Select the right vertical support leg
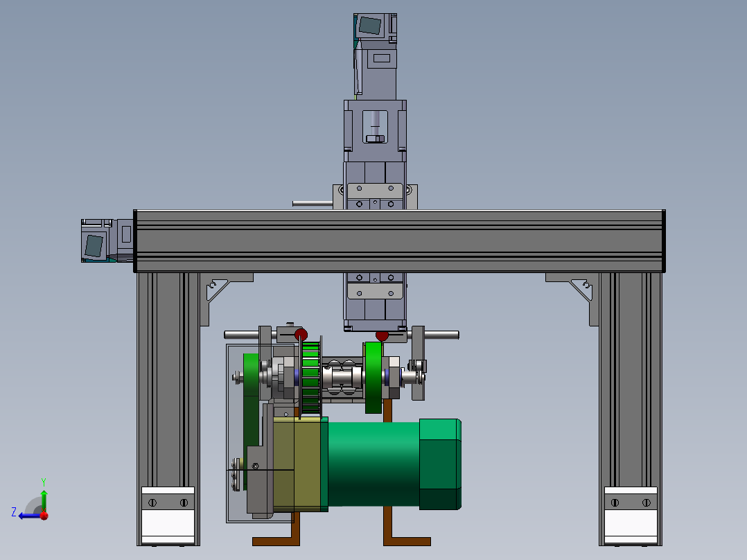 631,409
